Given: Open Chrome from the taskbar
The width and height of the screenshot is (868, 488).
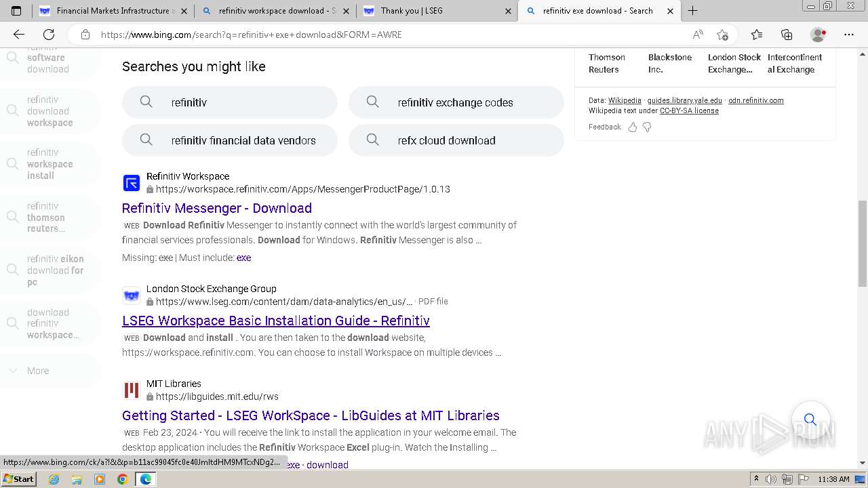Looking at the screenshot, I should [x=122, y=479].
